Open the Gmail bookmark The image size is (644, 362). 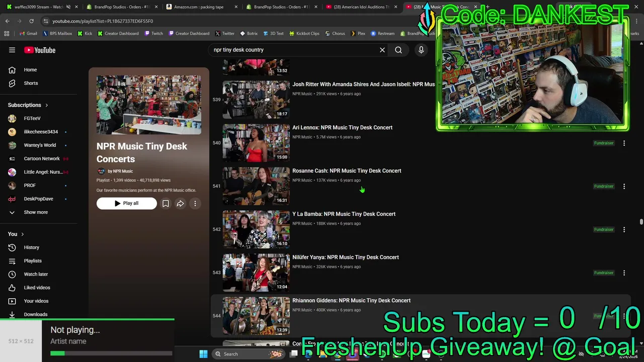pos(28,34)
